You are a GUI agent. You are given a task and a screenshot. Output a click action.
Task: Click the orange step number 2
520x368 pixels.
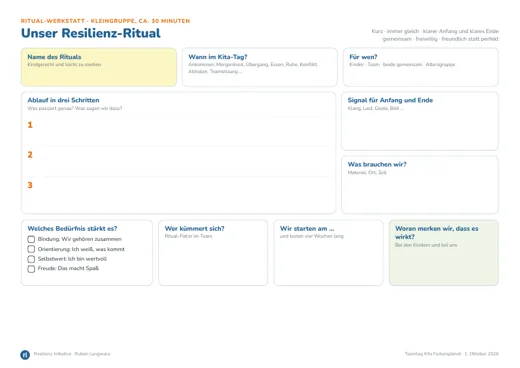[30, 155]
